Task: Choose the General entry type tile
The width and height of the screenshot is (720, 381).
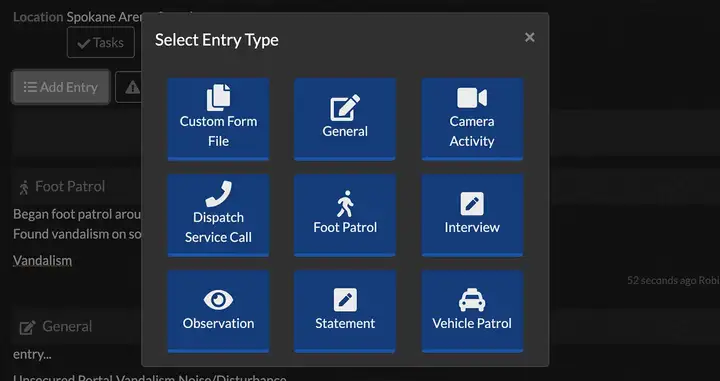Action: tap(345, 119)
